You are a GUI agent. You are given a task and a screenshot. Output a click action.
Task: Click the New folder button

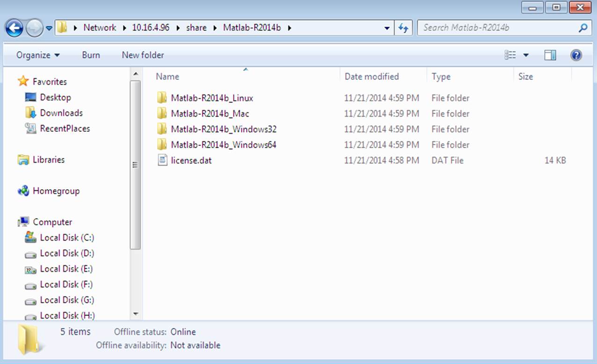tap(143, 55)
